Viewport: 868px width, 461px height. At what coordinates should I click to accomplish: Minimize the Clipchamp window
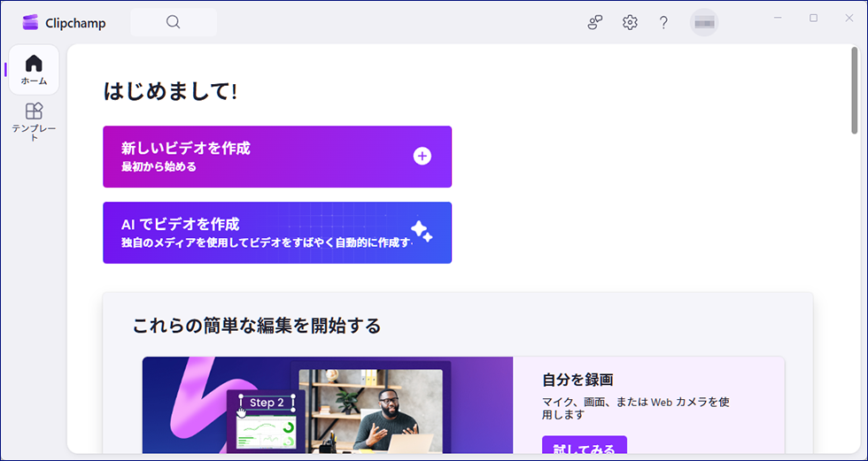(x=778, y=18)
